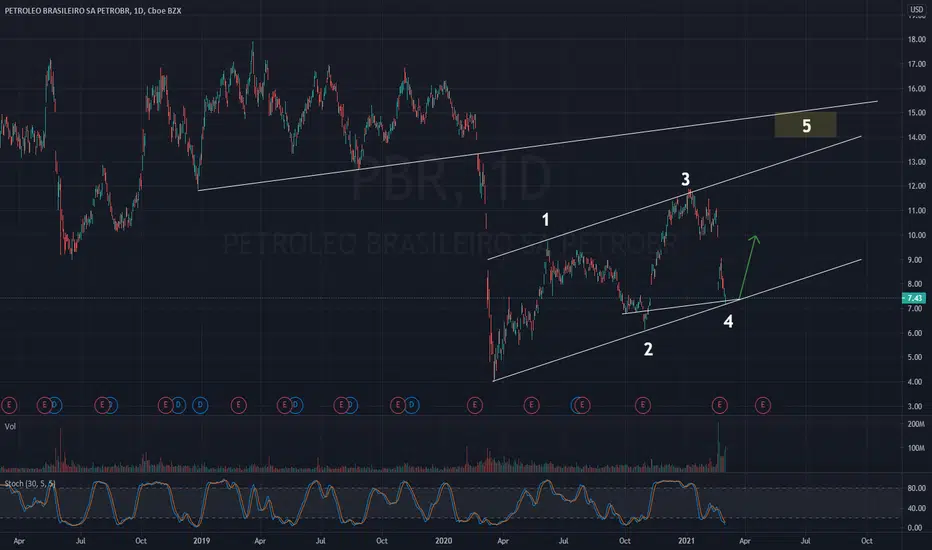Open dividend marker between Oct 2018 and 2019
Screen dimensions: 932x550
pos(178,406)
